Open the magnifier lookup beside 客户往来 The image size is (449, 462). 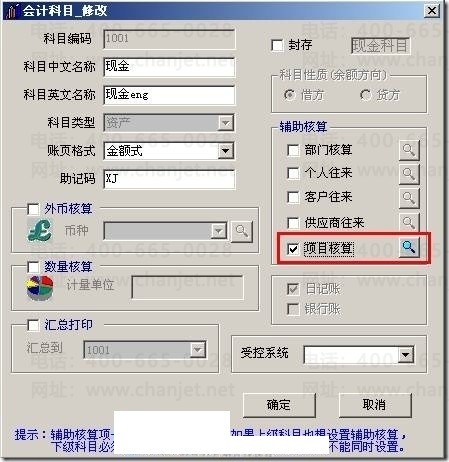click(x=409, y=197)
